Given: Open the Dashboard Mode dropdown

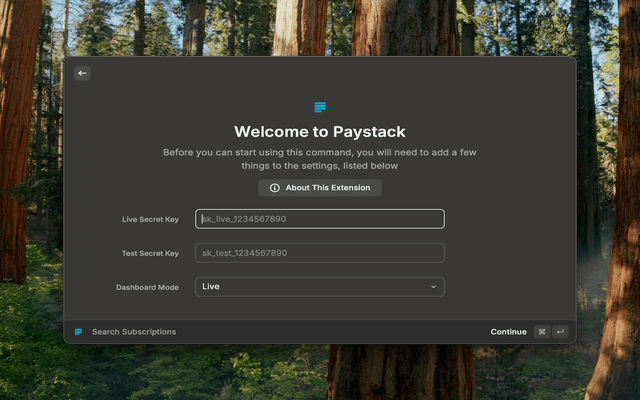Looking at the screenshot, I should (320, 287).
